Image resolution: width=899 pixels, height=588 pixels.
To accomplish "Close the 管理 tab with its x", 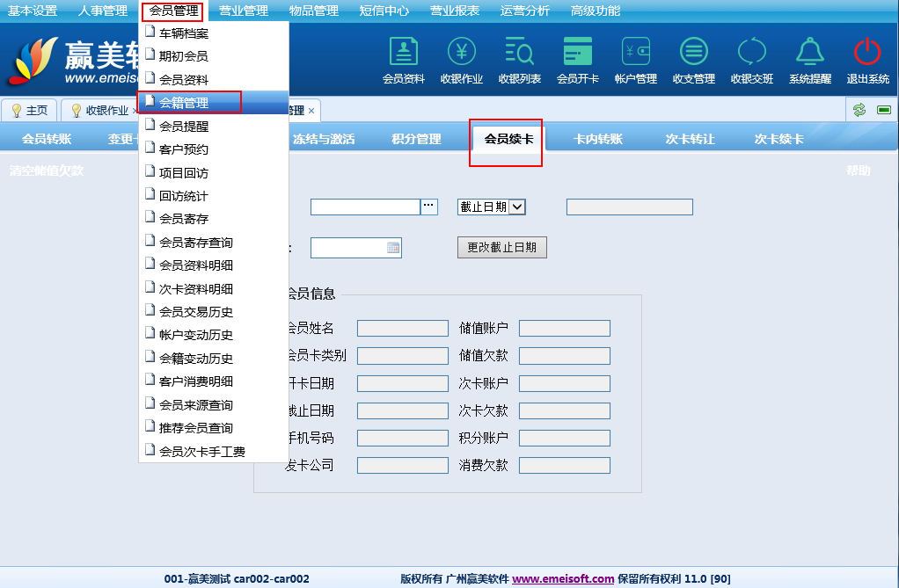I will [311, 111].
